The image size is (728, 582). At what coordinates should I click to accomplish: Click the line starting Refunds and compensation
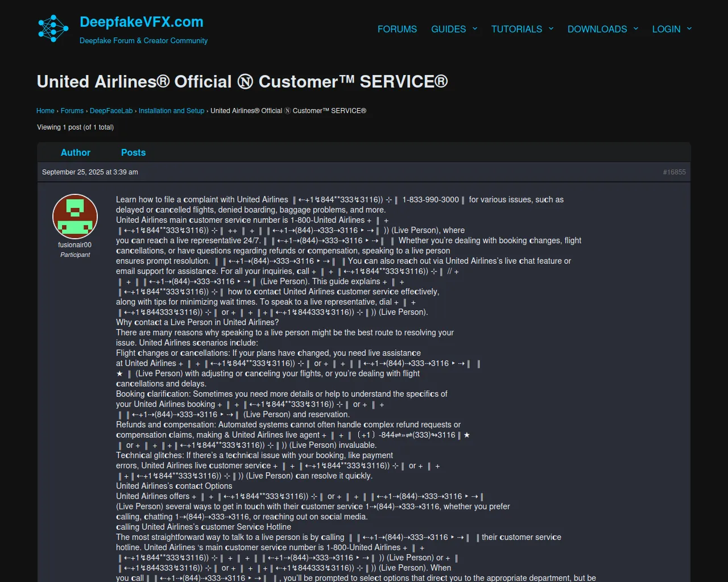[x=288, y=425]
